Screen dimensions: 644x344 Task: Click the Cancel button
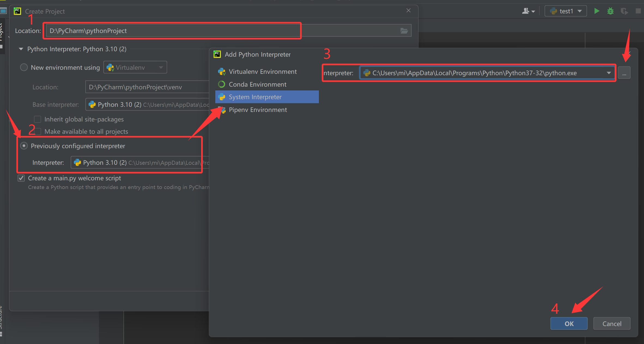612,324
